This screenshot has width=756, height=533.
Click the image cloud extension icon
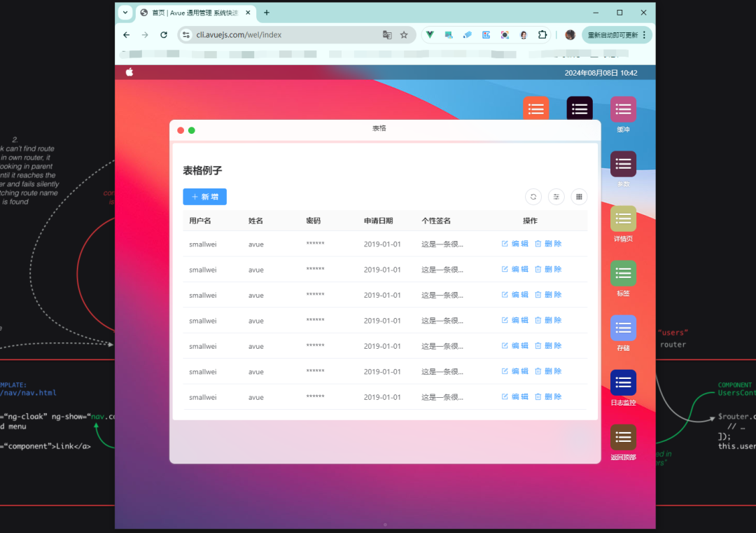[449, 35]
